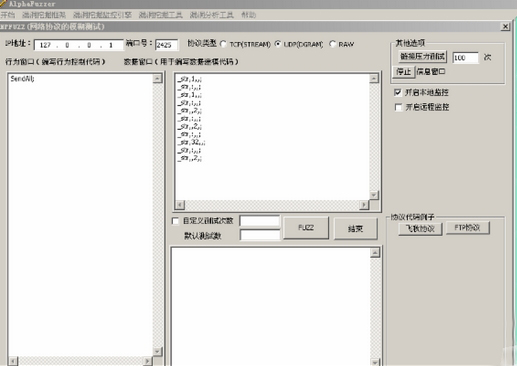Viewport: 517px width, 366px height.
Task: Select the RAW protocol radio button
Action: (332, 44)
